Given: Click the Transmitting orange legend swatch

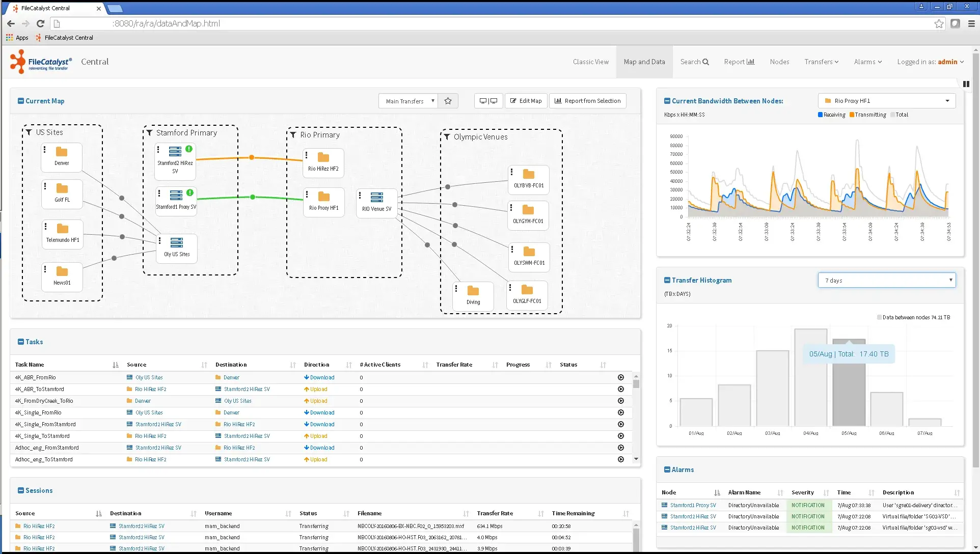Looking at the screenshot, I should (x=852, y=115).
